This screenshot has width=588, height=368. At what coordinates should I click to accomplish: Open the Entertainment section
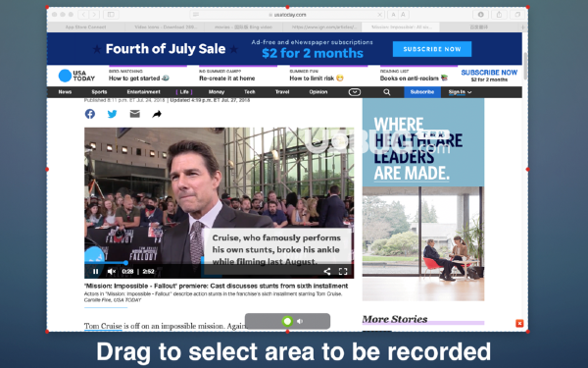[144, 92]
